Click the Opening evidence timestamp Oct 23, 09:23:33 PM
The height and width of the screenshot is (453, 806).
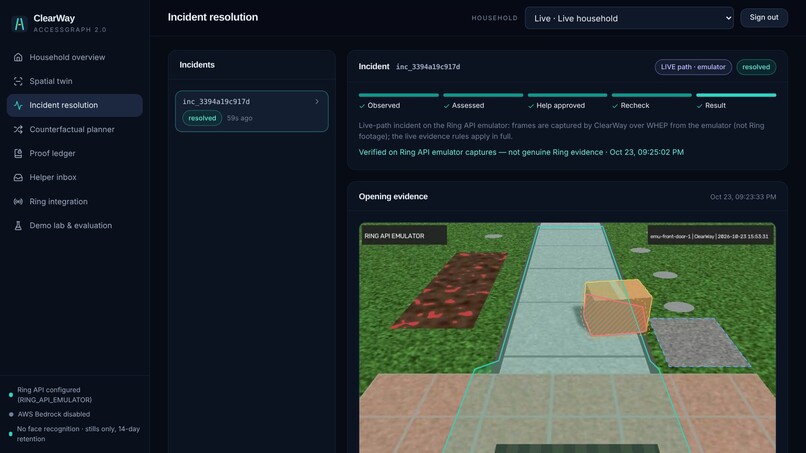click(743, 197)
